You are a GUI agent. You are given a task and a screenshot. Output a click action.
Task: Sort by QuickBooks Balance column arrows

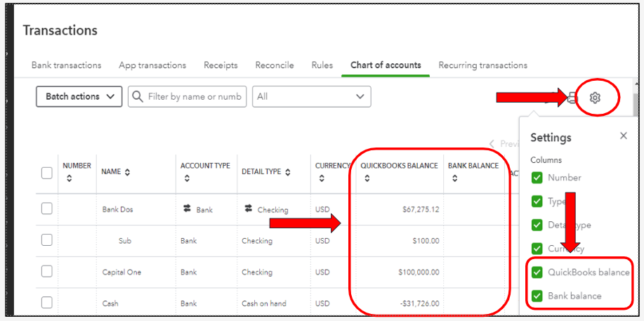pyautogui.click(x=367, y=179)
